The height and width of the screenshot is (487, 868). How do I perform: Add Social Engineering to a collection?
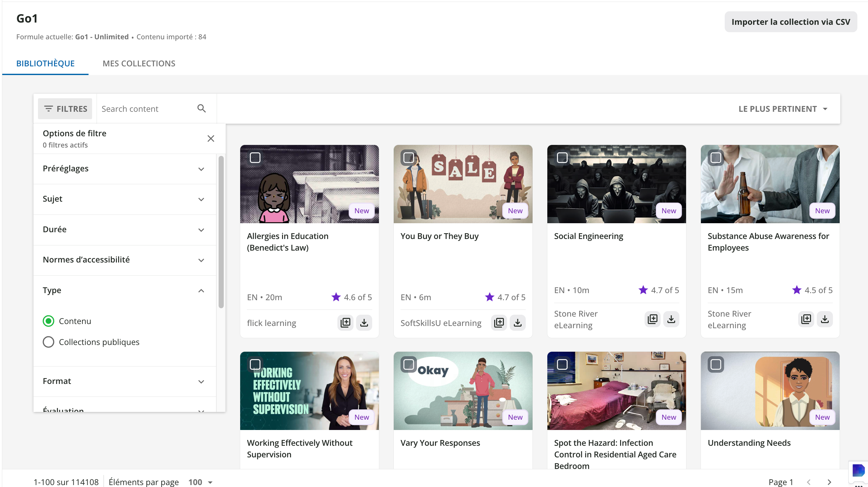653,319
